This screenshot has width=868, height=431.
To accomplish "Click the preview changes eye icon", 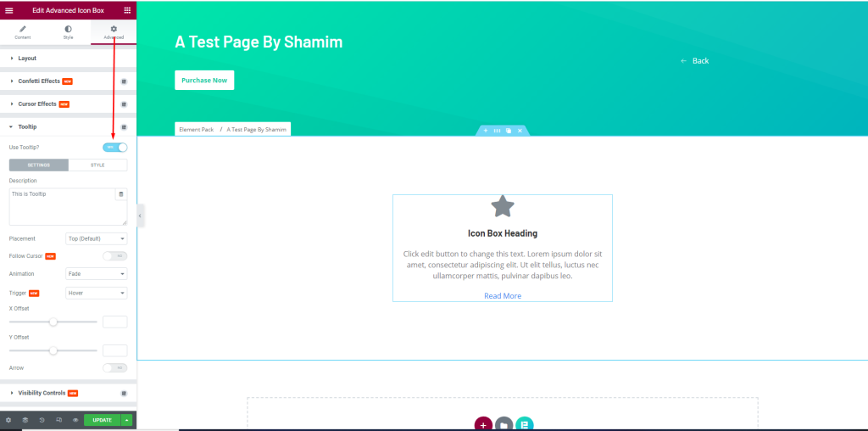I will pos(75,420).
